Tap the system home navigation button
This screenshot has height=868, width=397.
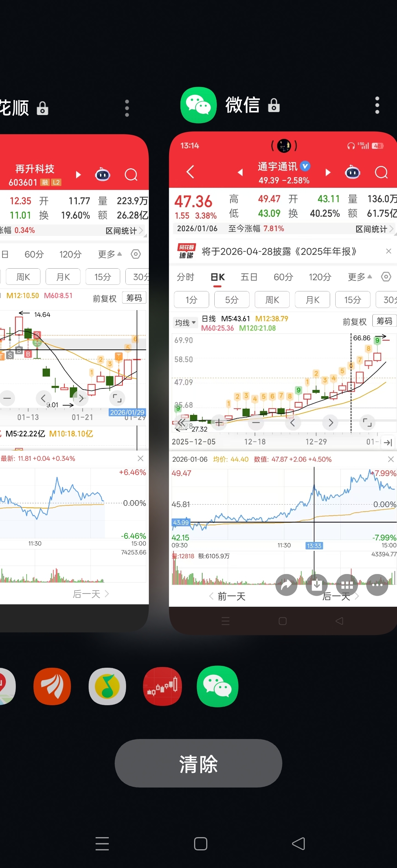tap(201, 844)
